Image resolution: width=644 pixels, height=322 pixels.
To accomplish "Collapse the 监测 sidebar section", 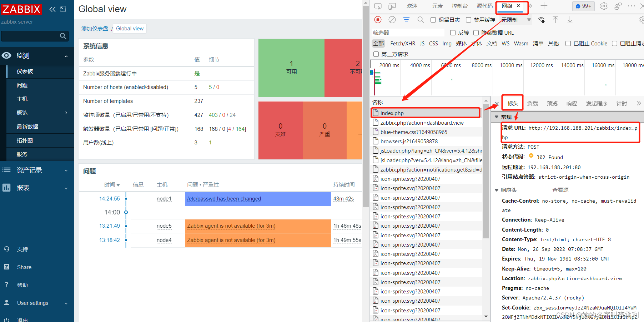I will coord(66,56).
